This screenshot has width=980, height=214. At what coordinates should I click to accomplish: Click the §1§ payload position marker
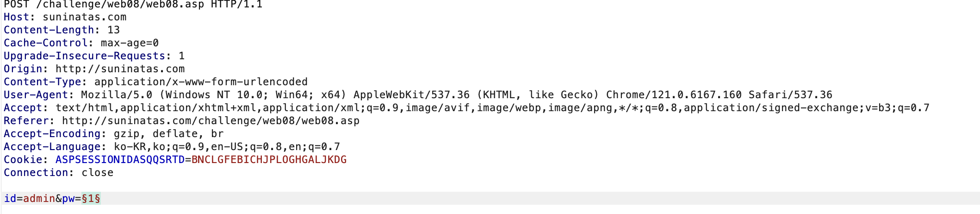pos(91,199)
